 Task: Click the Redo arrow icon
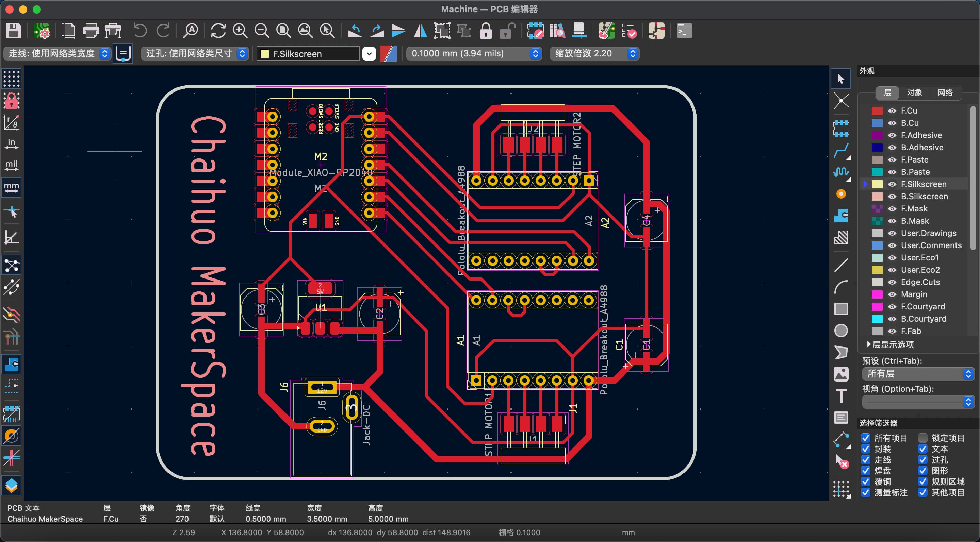click(164, 31)
